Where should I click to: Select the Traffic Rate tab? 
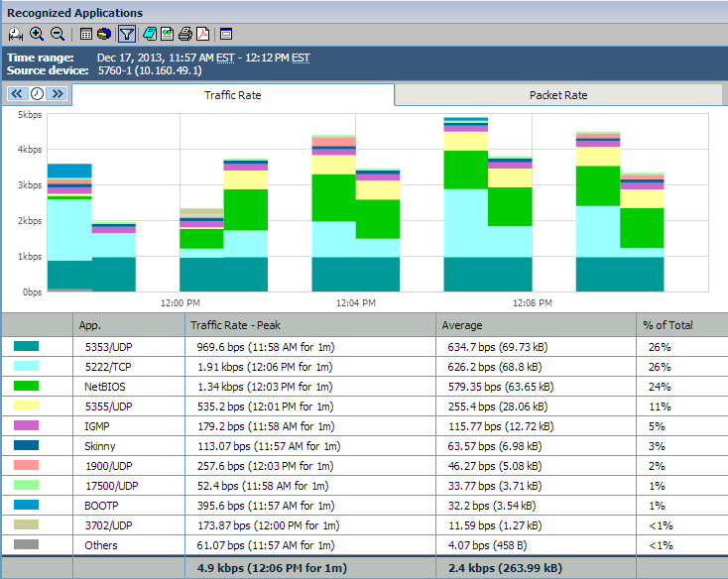[x=233, y=95]
